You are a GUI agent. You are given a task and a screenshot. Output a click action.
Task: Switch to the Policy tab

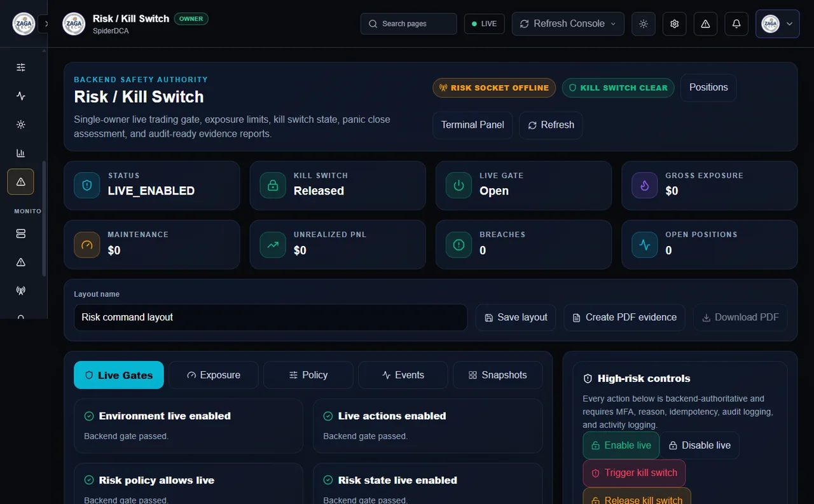click(x=308, y=375)
